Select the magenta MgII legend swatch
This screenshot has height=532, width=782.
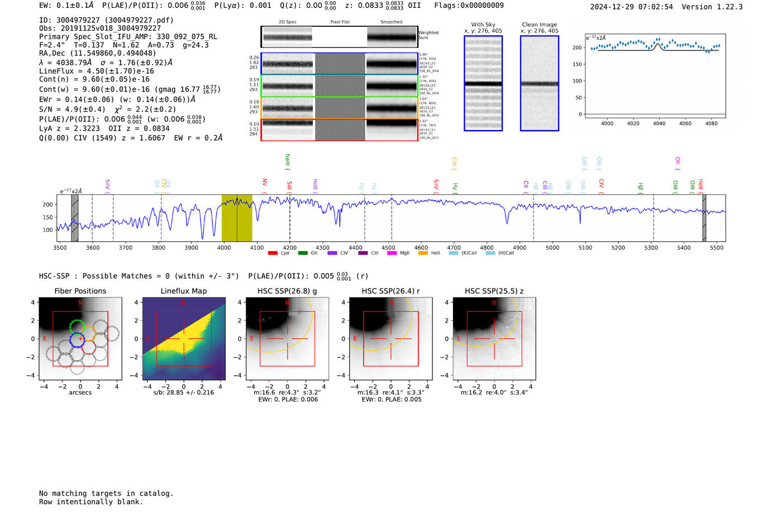[x=392, y=253]
